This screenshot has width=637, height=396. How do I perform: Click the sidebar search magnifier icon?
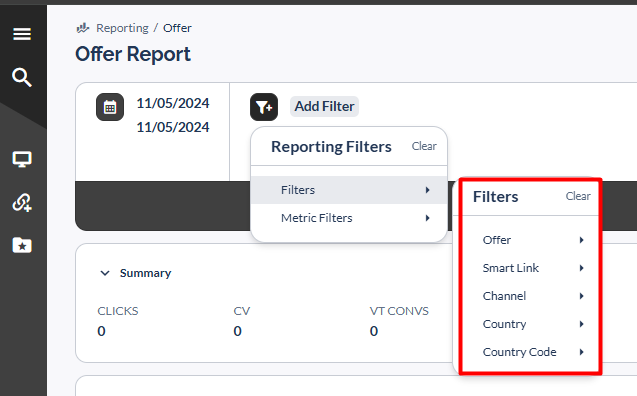22,77
